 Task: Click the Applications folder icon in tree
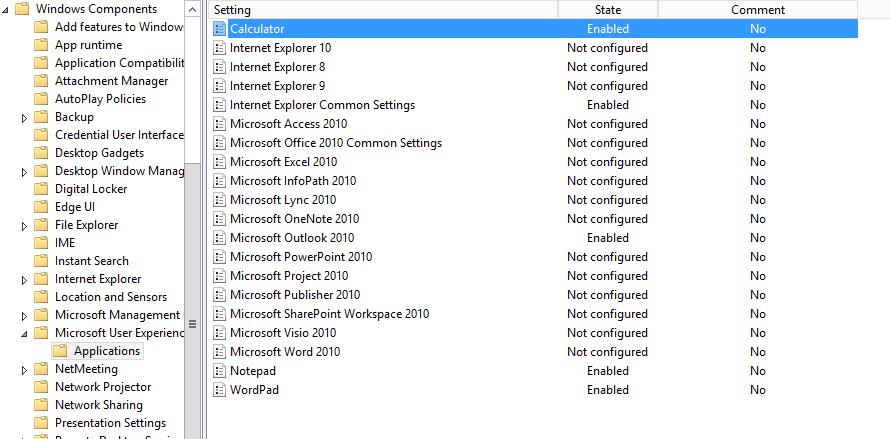60,351
